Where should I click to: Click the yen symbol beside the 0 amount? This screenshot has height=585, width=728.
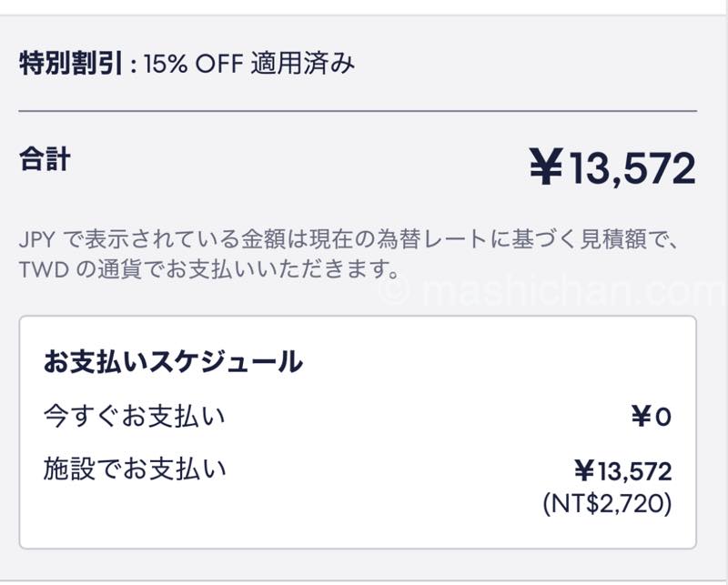click(x=641, y=418)
